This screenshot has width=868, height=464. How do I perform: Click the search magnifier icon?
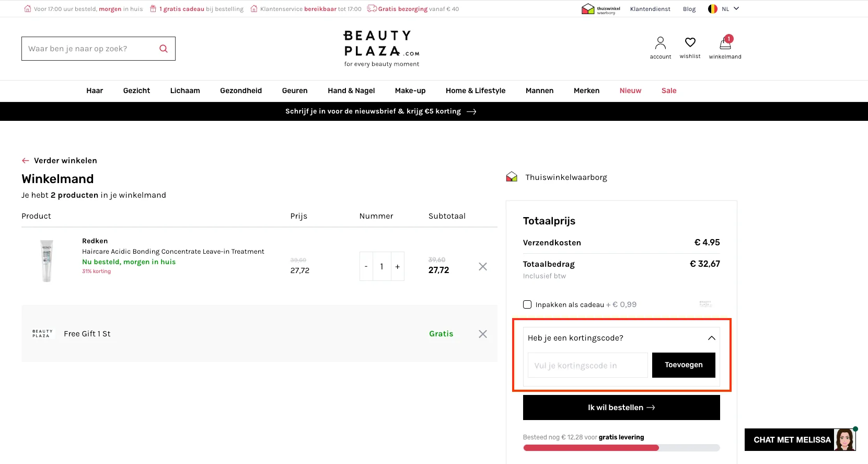click(x=164, y=49)
